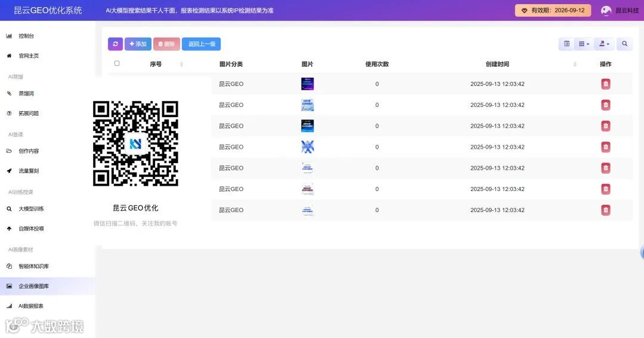Viewport: 644px width, 338px height.
Task: Select 企业画像图库 in the sidebar
Action: coord(48,286)
